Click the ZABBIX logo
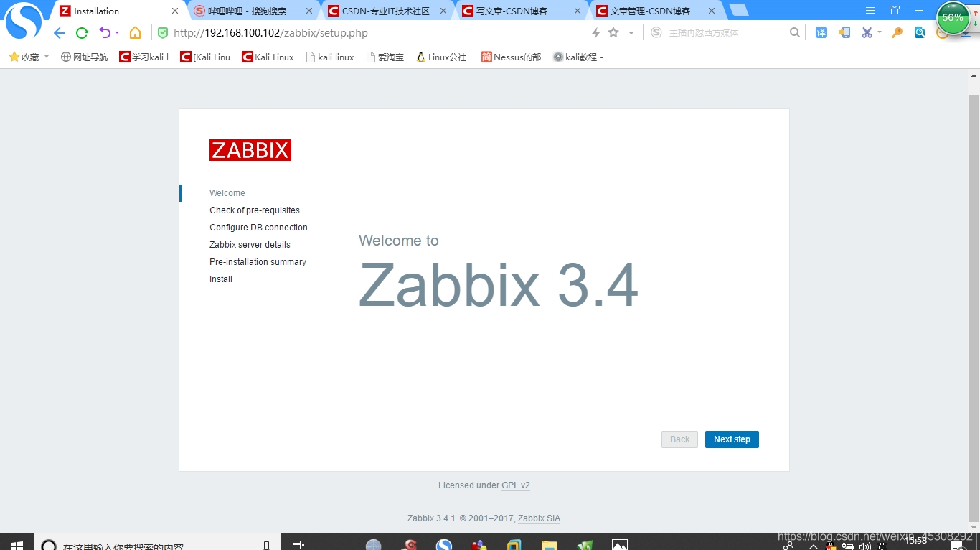Viewport: 980px width, 550px height. tap(250, 150)
